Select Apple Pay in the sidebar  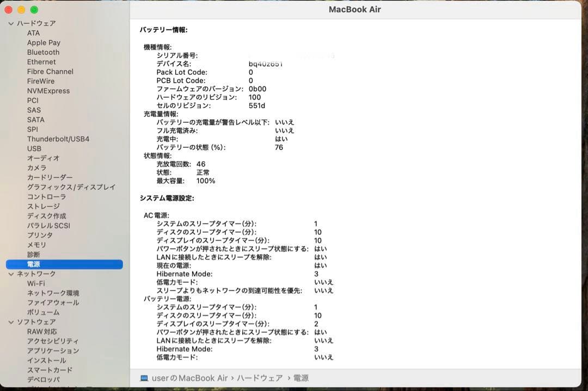coord(44,43)
